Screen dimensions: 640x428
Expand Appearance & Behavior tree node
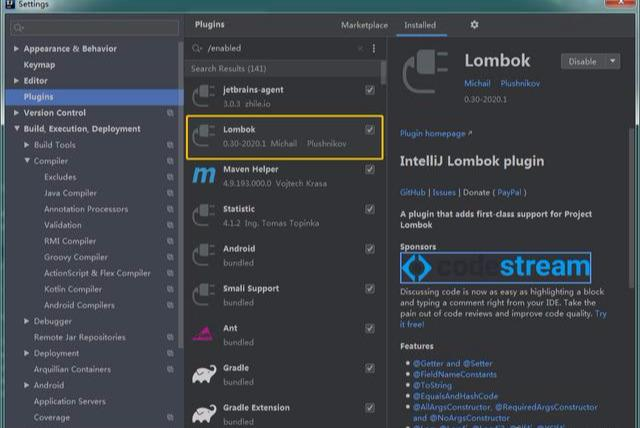point(16,49)
